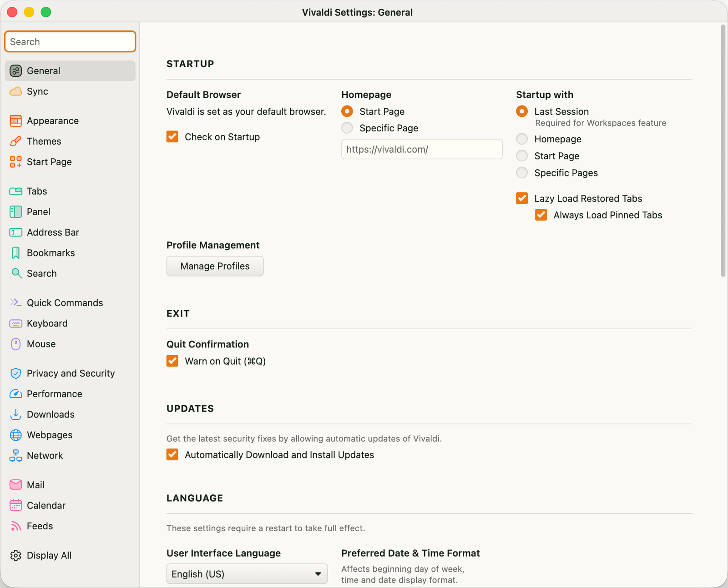
Task: Click the Display All gear icon
Action: click(x=16, y=556)
